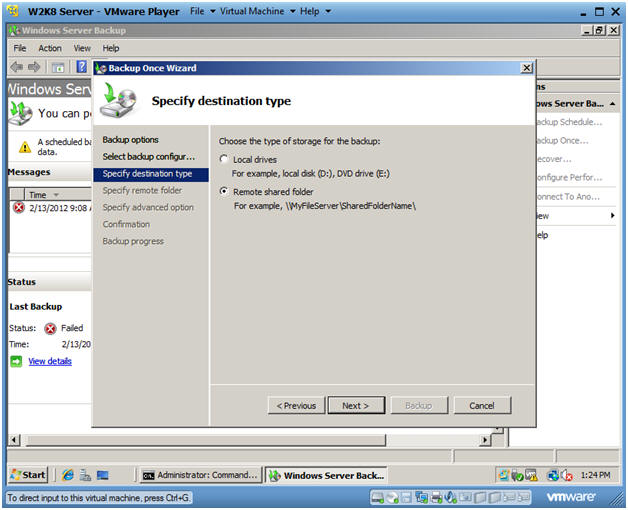Open the Help menu in Windows Server Backup
This screenshot has height=510, width=628.
pyautogui.click(x=111, y=48)
